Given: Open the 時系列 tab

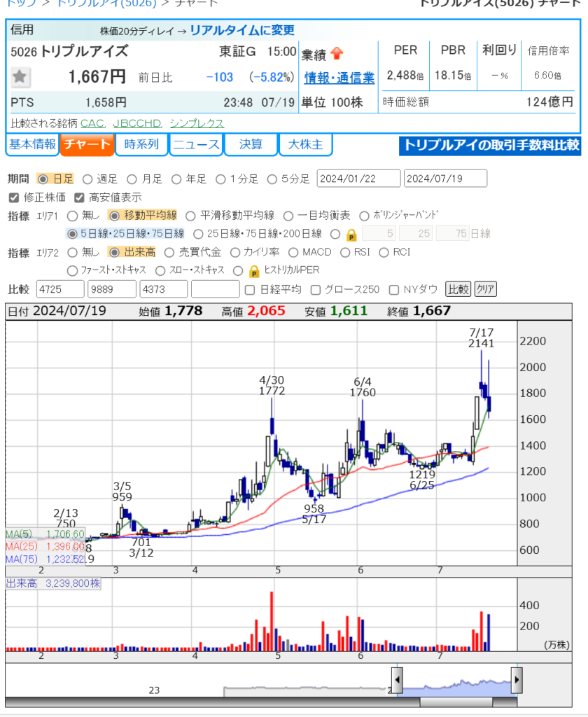Looking at the screenshot, I should tap(141, 145).
